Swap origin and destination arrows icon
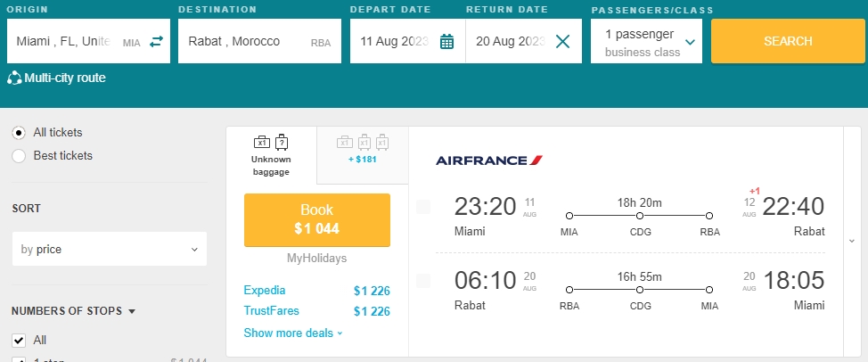The image size is (868, 362). 157,41
